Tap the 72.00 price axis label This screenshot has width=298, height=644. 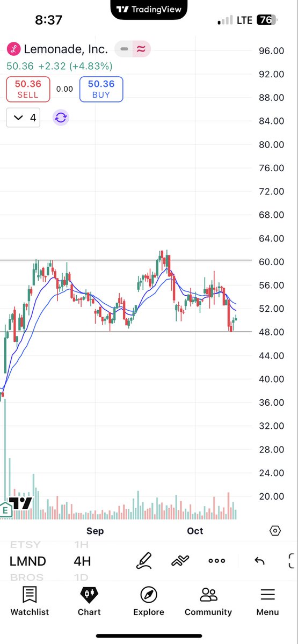[x=271, y=192]
